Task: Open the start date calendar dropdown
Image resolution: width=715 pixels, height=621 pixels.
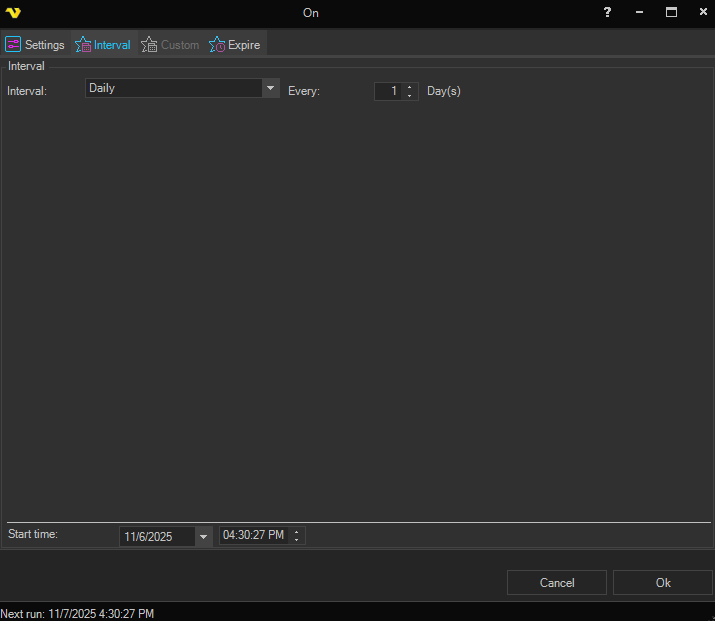Action: pyautogui.click(x=204, y=537)
